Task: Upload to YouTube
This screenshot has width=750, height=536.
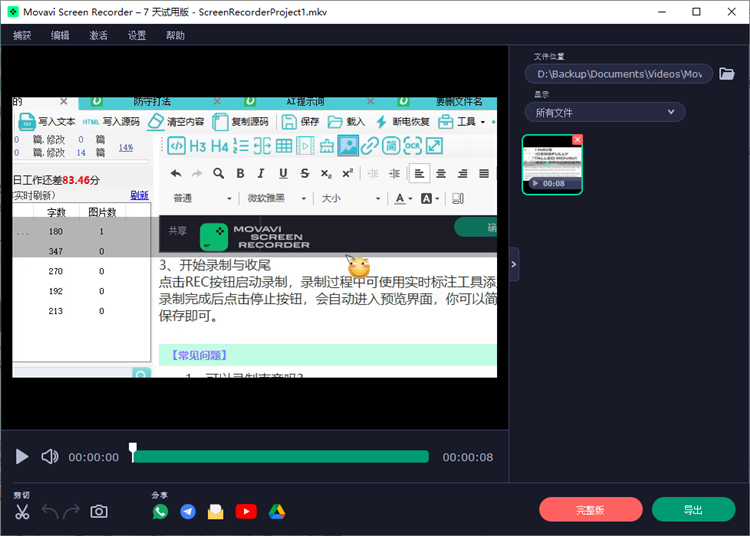Action: (246, 512)
